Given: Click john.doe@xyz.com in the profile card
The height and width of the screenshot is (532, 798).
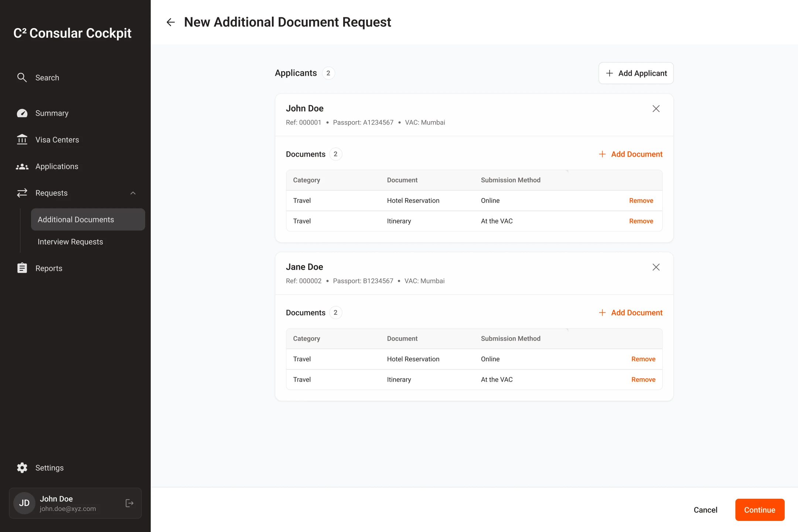Looking at the screenshot, I should (x=68, y=509).
